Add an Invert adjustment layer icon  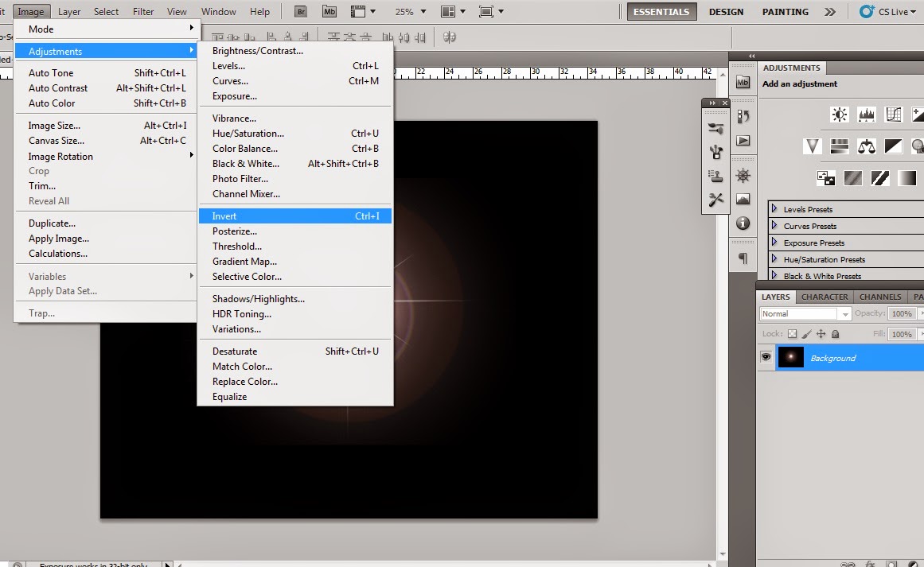point(825,178)
